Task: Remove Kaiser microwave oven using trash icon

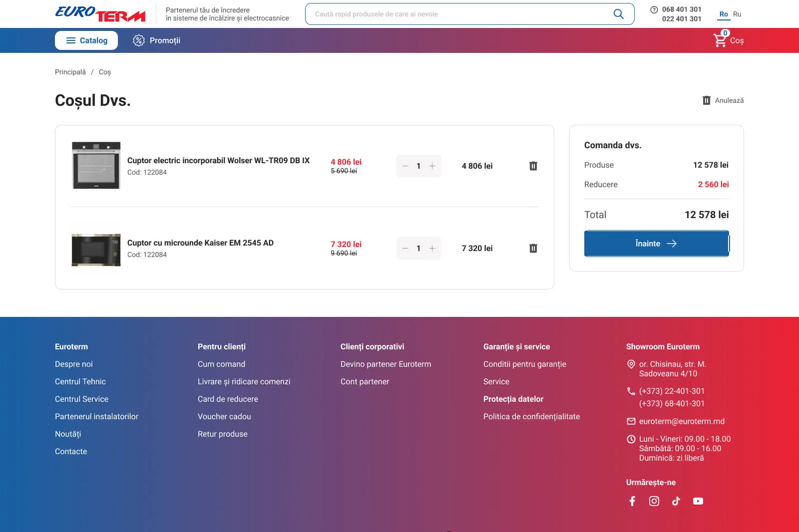Action: pos(533,248)
